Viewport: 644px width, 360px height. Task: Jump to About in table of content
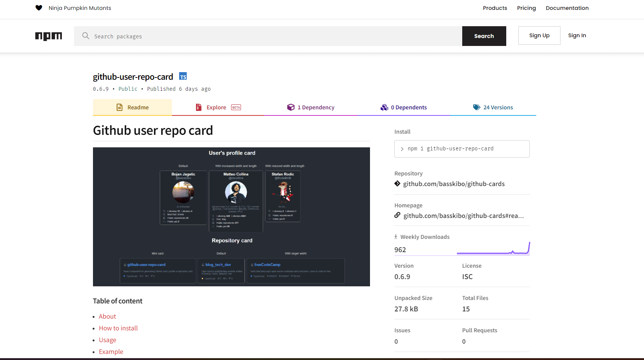(107, 316)
